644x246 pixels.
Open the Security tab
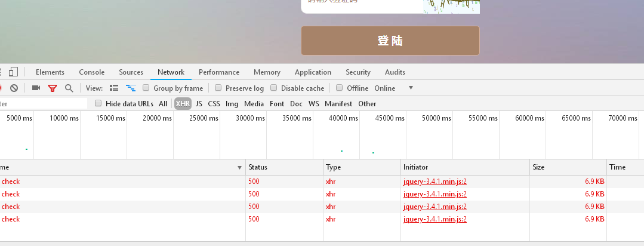coord(358,72)
